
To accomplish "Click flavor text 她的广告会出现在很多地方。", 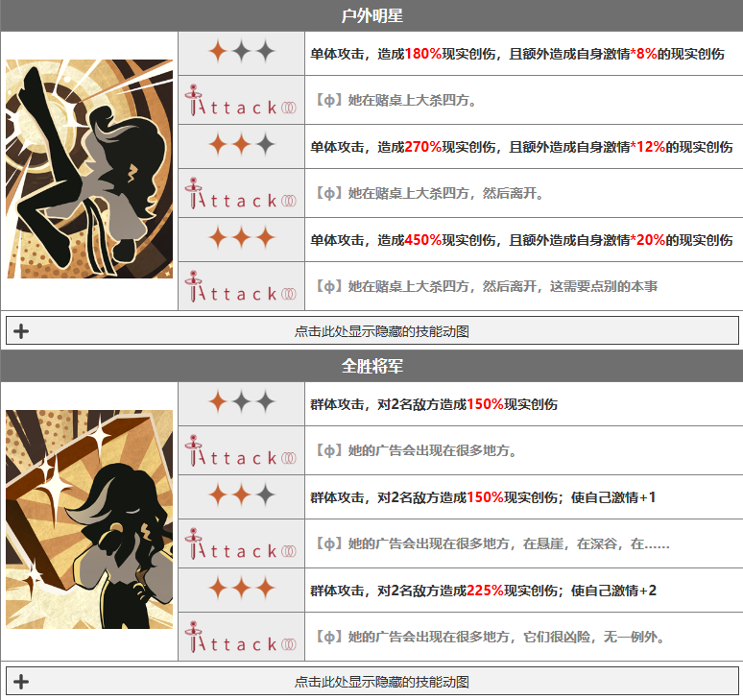I will point(416,450).
